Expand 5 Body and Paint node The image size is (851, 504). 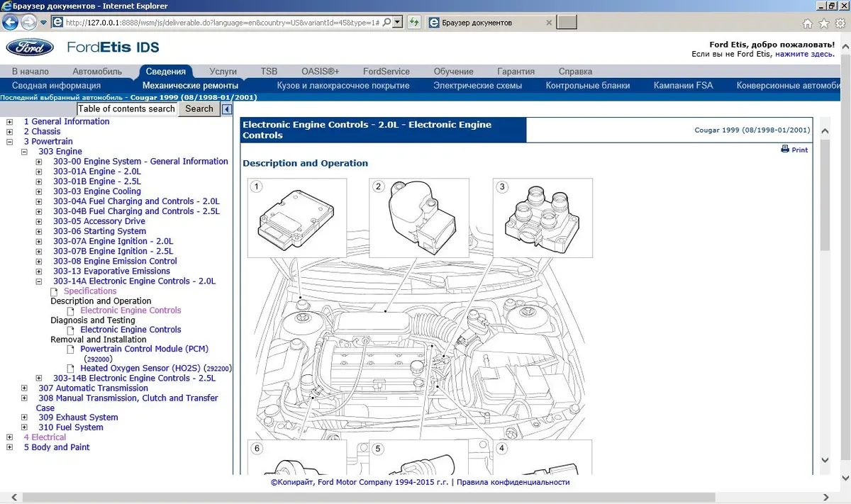click(9, 447)
